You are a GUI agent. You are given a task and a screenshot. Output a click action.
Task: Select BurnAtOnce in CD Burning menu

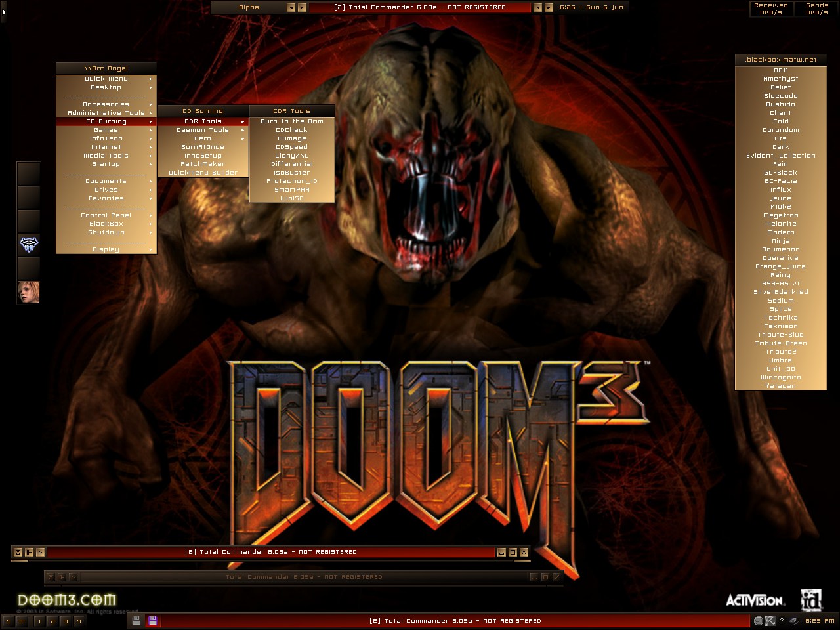(203, 147)
